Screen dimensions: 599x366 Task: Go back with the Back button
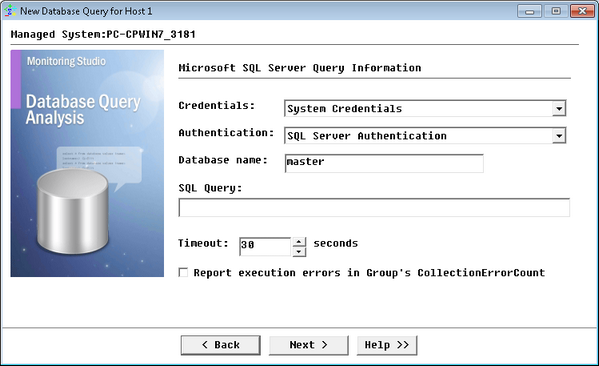pyautogui.click(x=220, y=345)
